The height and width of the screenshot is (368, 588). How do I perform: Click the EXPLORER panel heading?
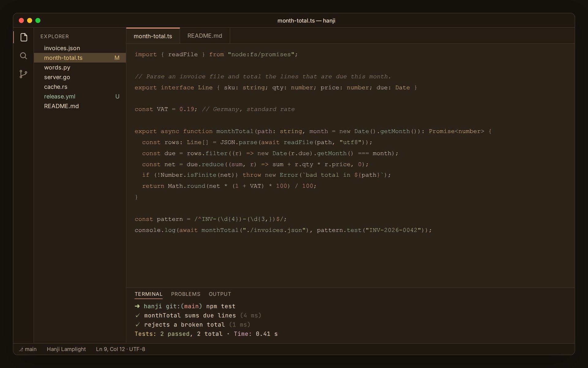coord(55,36)
